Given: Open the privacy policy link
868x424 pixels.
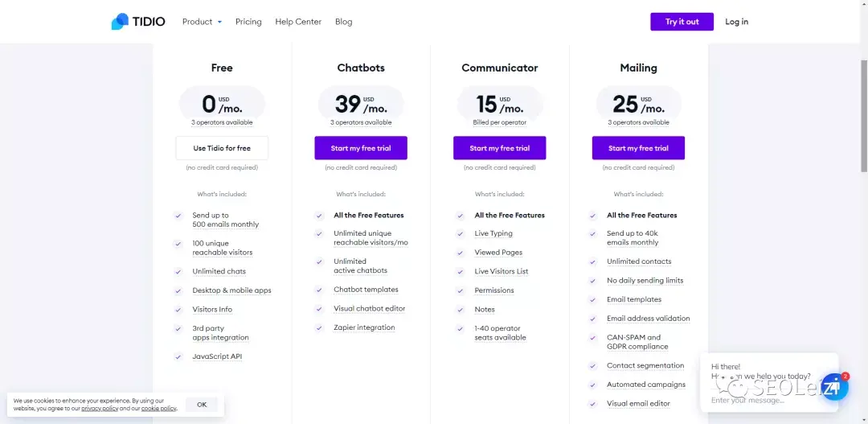Looking at the screenshot, I should pyautogui.click(x=100, y=409).
